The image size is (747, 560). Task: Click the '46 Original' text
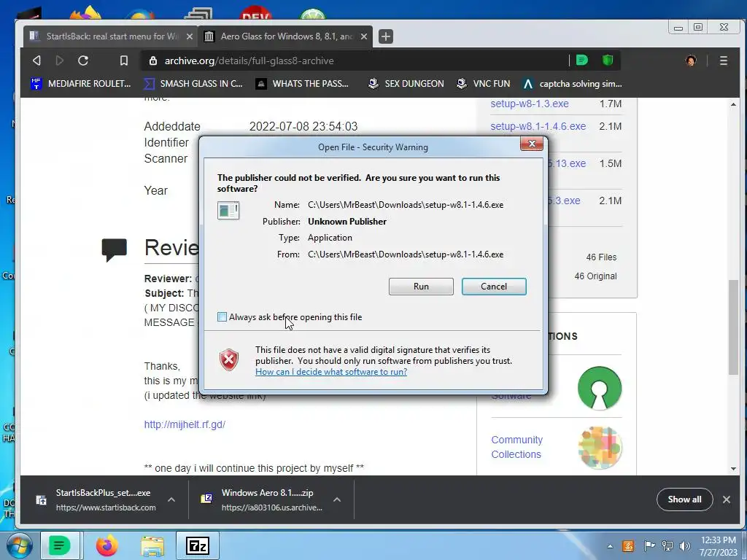click(x=595, y=276)
